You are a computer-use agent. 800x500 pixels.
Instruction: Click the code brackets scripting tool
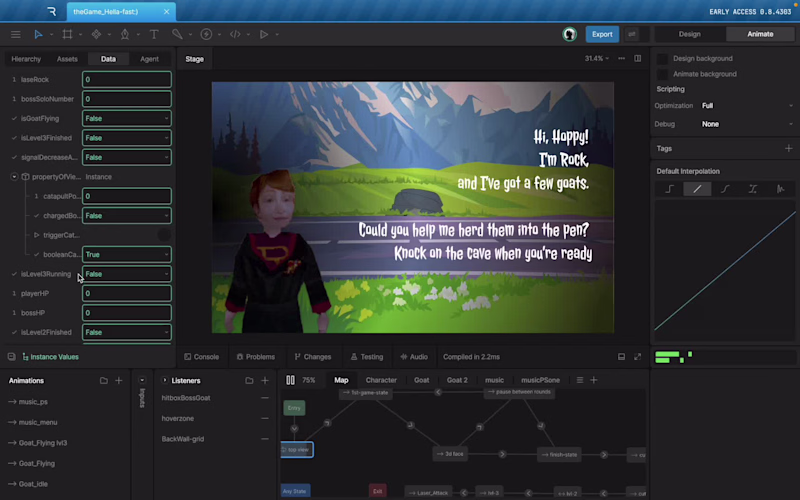click(x=235, y=34)
